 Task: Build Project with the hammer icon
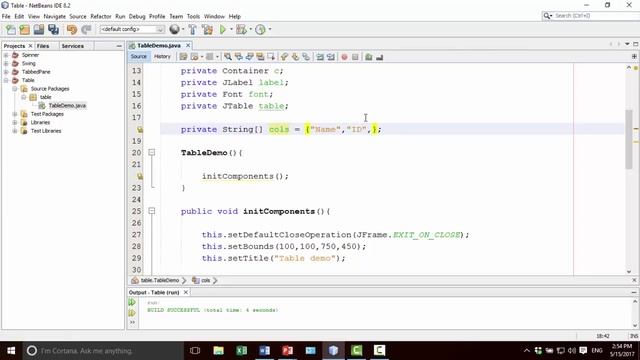point(192,29)
